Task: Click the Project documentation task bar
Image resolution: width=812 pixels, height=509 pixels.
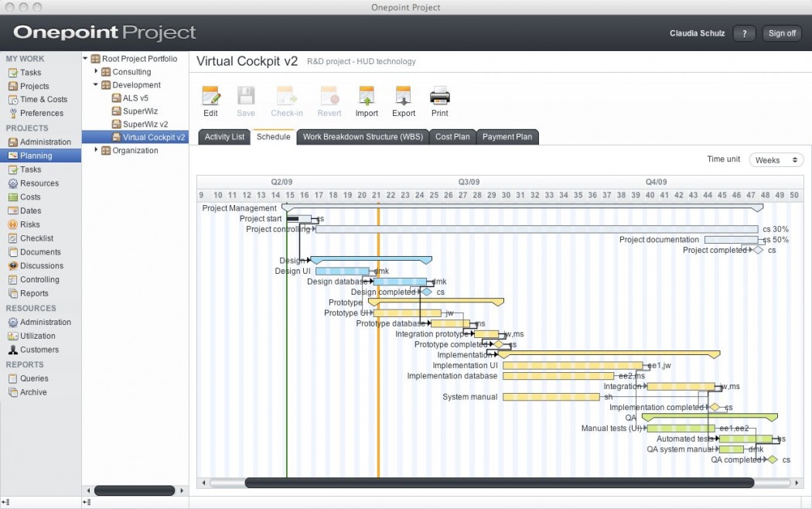Action: click(732, 240)
